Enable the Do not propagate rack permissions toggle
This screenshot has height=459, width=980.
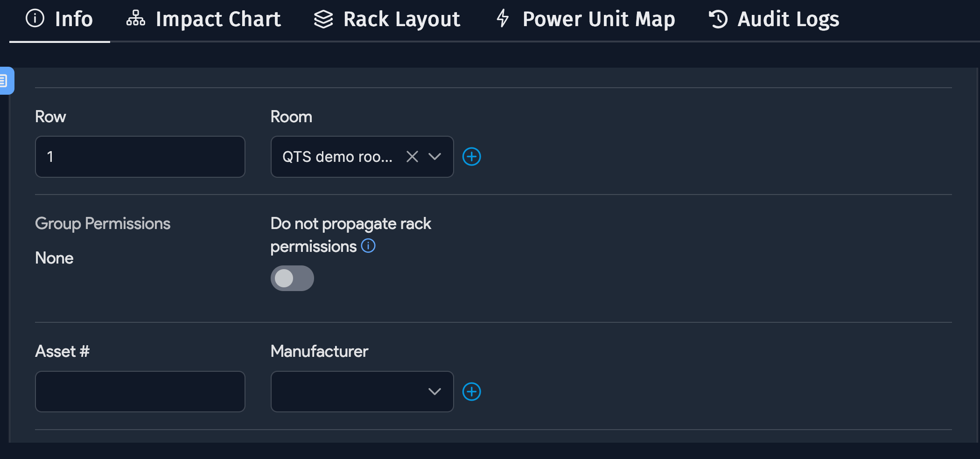[292, 278]
